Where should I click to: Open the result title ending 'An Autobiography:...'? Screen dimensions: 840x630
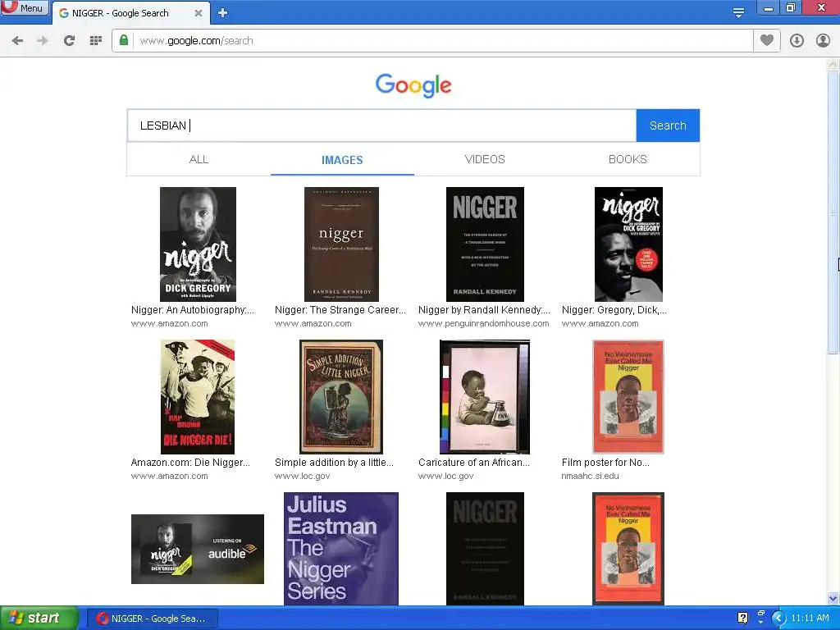coord(193,309)
